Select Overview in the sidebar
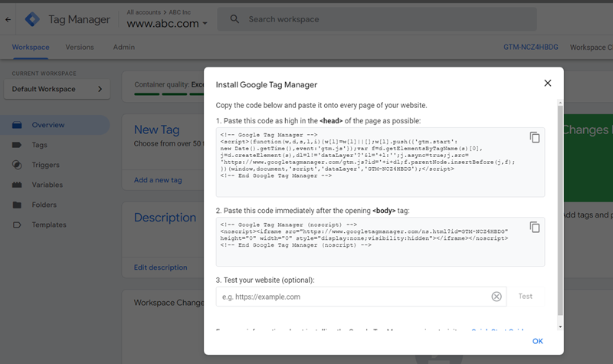613x364 pixels. tap(54, 125)
